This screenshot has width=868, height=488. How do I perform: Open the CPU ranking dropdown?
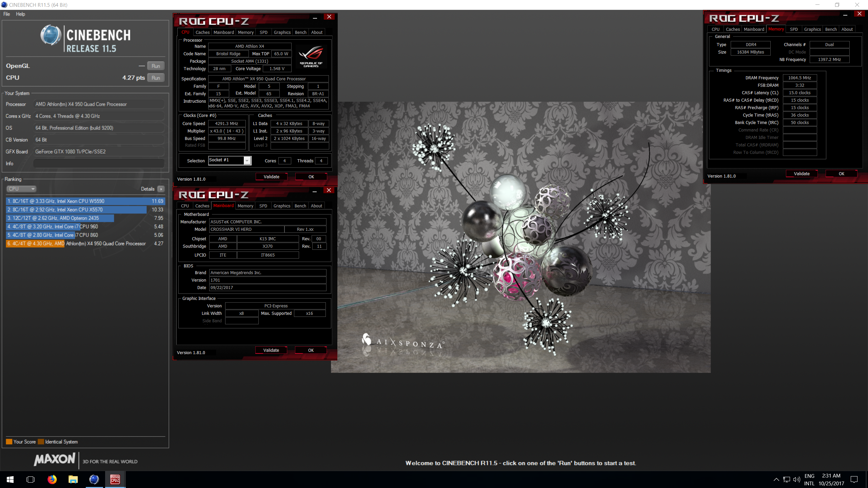[21, 189]
